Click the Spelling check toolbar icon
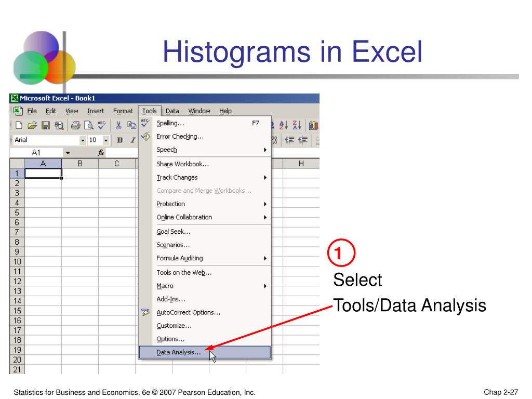532x399 pixels. pyautogui.click(x=102, y=125)
